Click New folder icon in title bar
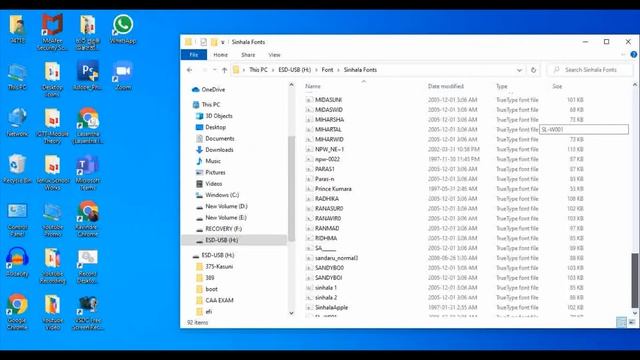This screenshot has height=360, width=640. (214, 42)
